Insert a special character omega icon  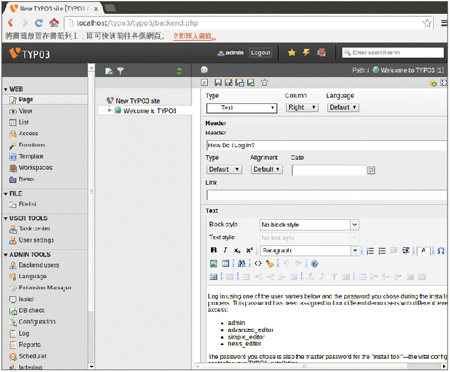441,251
